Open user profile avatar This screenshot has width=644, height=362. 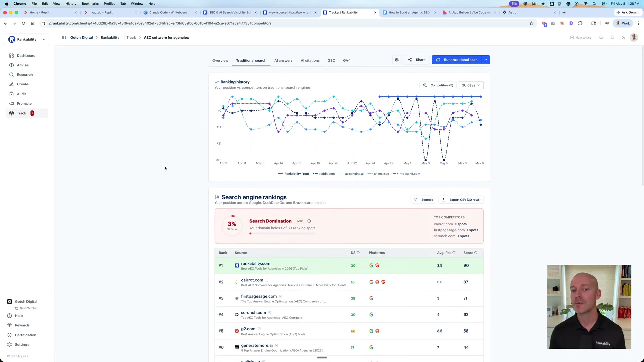point(634,37)
